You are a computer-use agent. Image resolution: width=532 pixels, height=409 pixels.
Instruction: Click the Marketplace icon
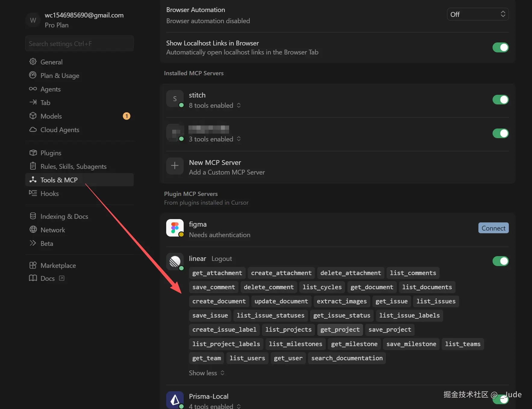(33, 265)
